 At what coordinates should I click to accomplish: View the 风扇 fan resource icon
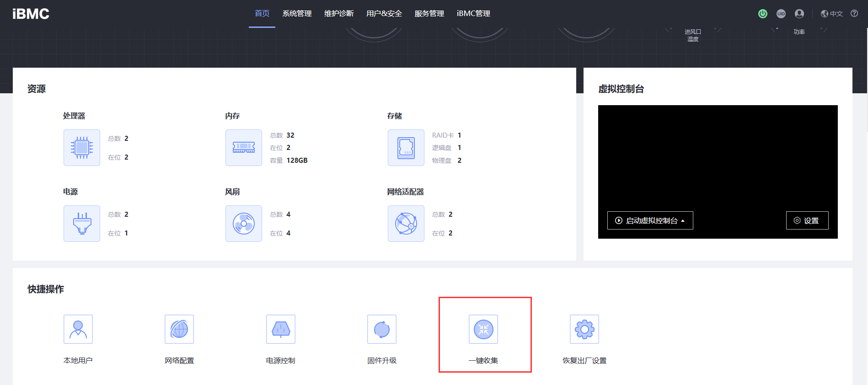click(244, 224)
